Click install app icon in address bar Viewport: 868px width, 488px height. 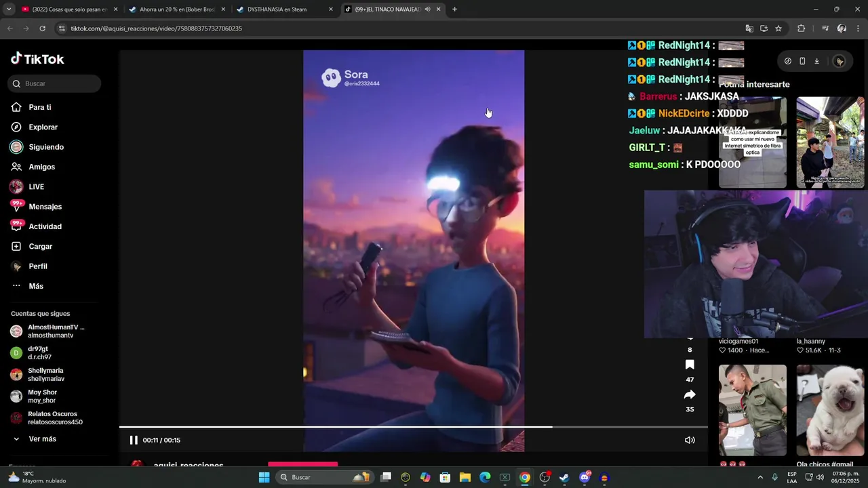[764, 28]
